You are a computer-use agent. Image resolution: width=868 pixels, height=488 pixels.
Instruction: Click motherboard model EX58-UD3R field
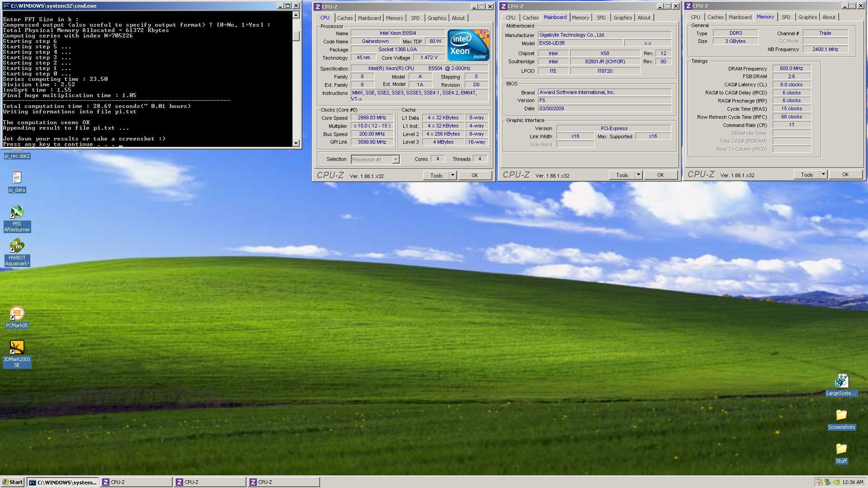580,43
